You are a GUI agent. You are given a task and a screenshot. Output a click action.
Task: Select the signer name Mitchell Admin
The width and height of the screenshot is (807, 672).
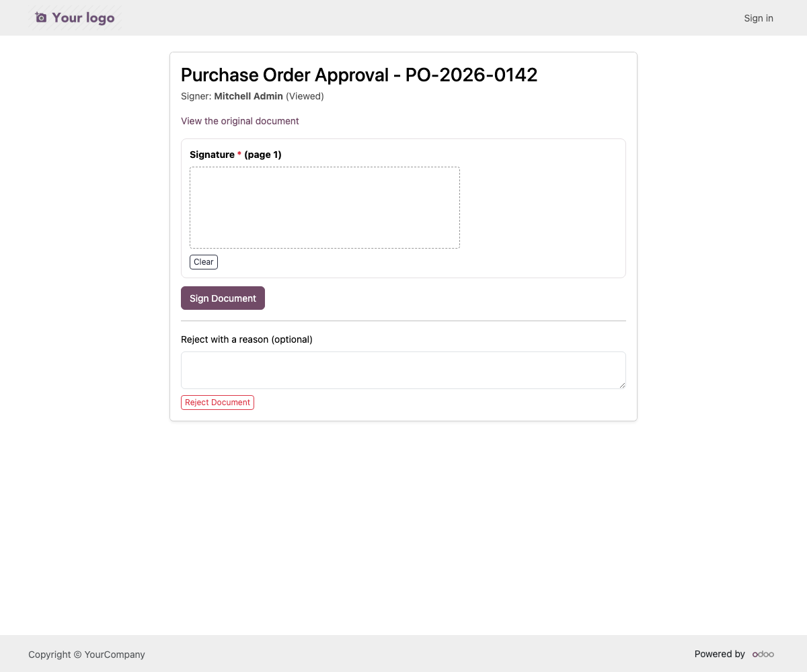(248, 96)
